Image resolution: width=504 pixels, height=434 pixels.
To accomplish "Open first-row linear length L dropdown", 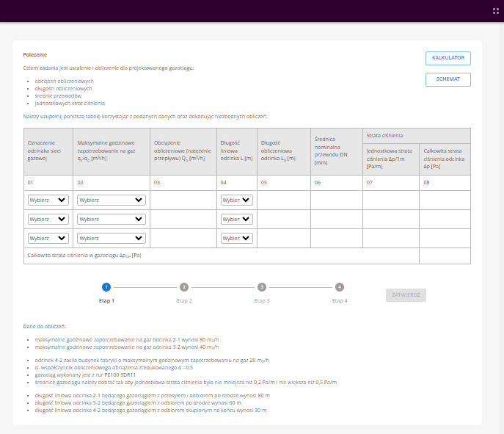I will coord(236,200).
